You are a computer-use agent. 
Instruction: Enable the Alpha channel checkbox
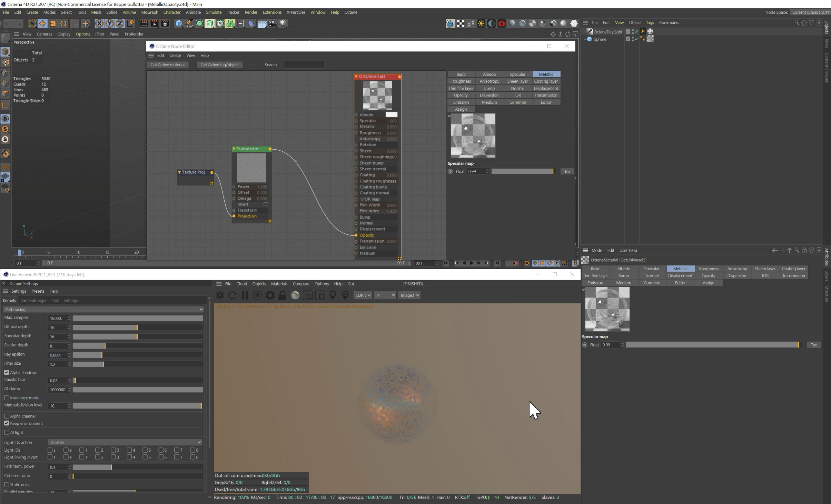(x=7, y=416)
